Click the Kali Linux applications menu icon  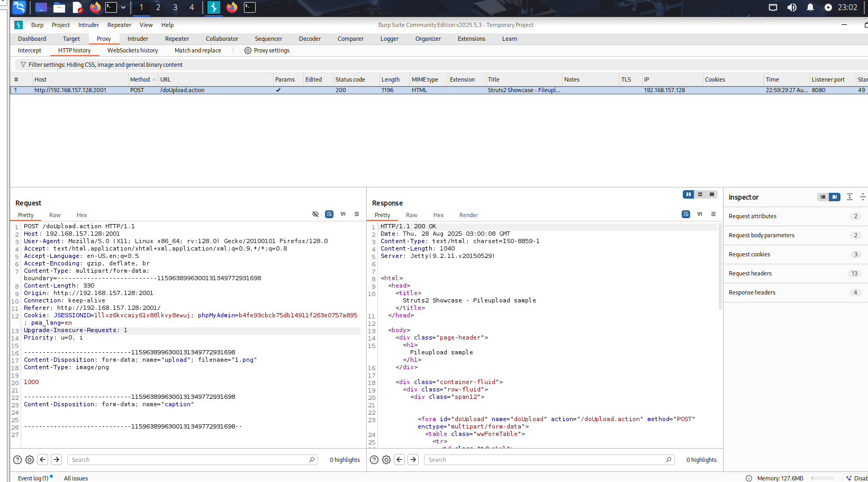[x=19, y=7]
